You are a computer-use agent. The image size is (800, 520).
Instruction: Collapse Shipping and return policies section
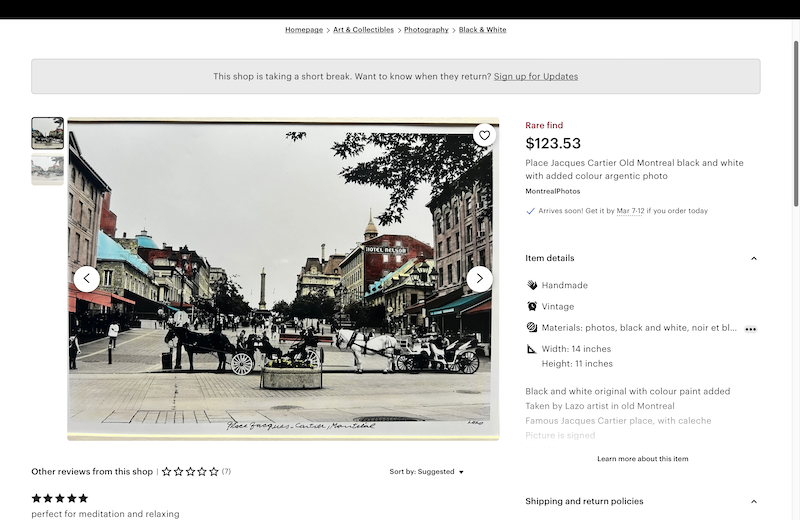click(x=754, y=501)
